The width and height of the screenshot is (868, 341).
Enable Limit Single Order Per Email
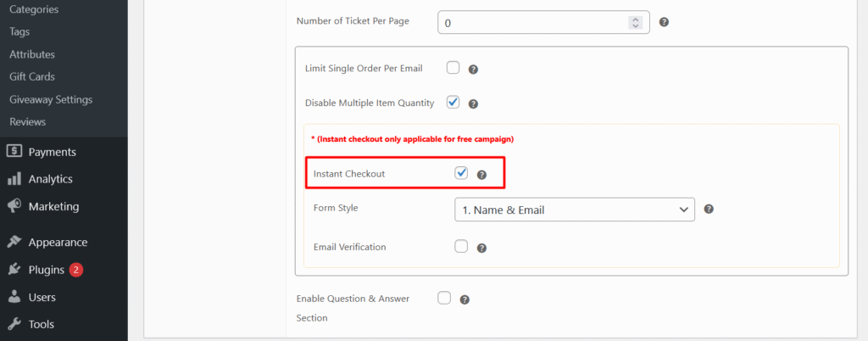(x=453, y=68)
